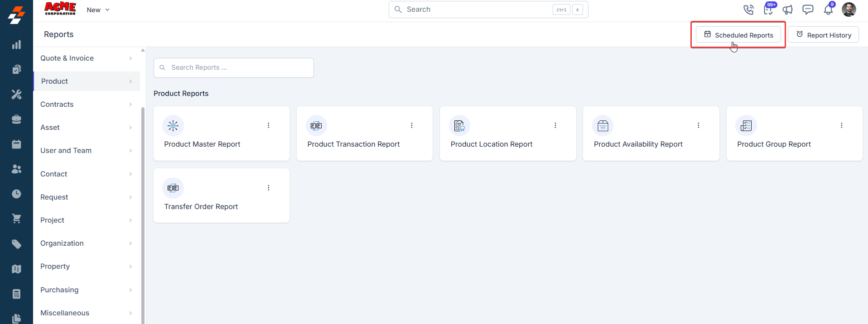Click the Product Location Report icon
Image resolution: width=868 pixels, height=324 pixels.
pyautogui.click(x=459, y=126)
